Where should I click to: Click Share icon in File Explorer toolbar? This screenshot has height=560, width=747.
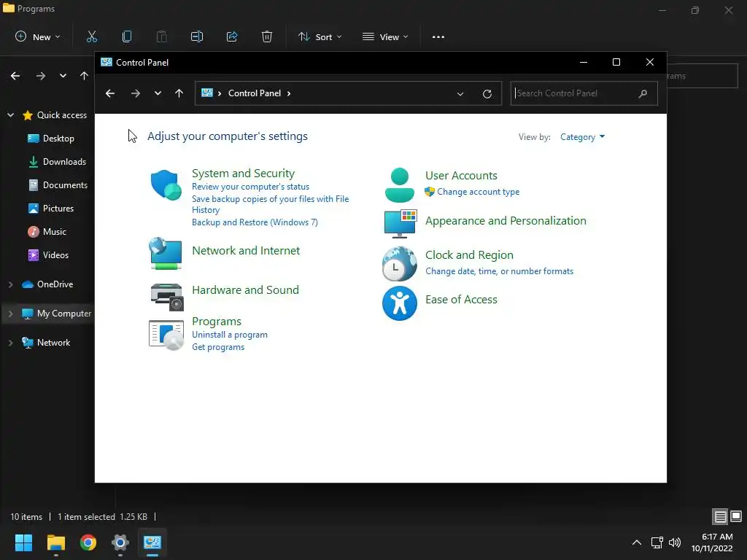click(232, 36)
